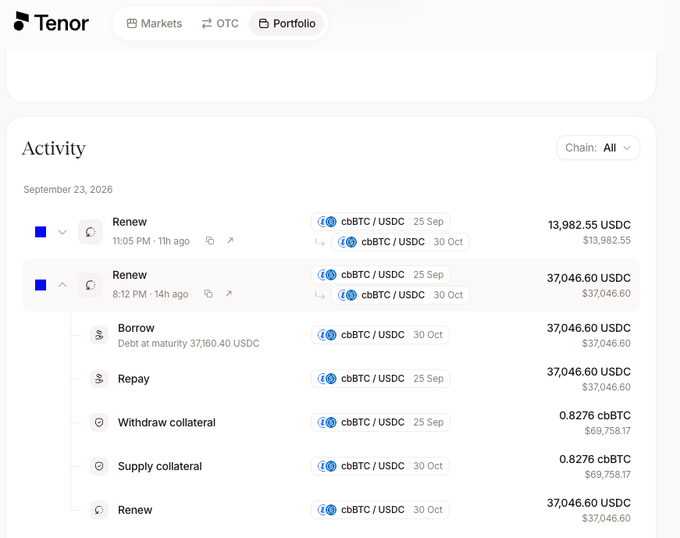Click the Markets tab icon

click(131, 23)
